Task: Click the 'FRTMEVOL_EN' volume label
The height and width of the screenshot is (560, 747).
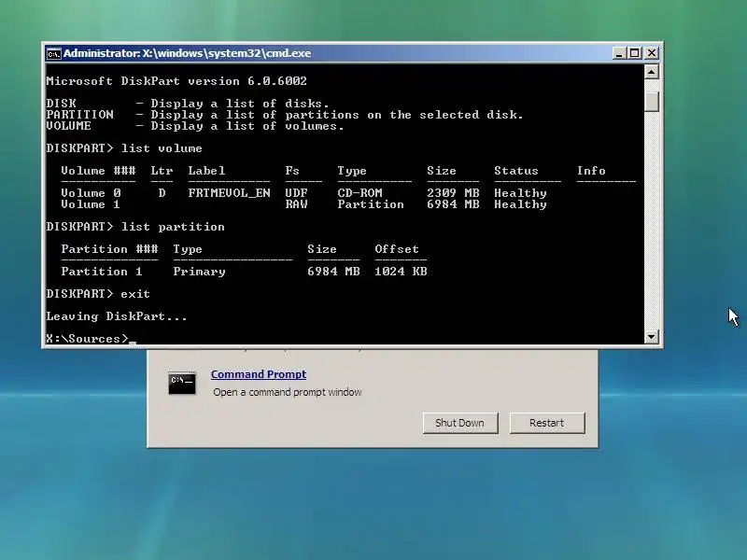Action: pyautogui.click(x=229, y=193)
